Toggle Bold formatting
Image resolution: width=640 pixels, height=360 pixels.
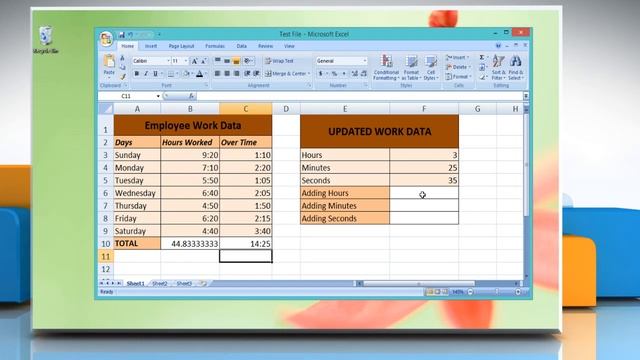point(137,74)
